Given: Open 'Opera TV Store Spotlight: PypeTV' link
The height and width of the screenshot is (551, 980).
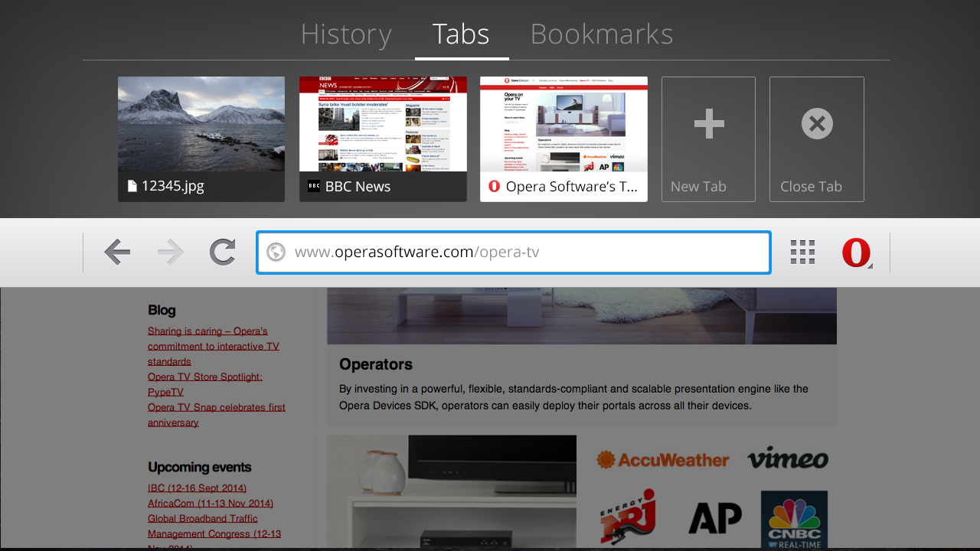Looking at the screenshot, I should click(205, 384).
